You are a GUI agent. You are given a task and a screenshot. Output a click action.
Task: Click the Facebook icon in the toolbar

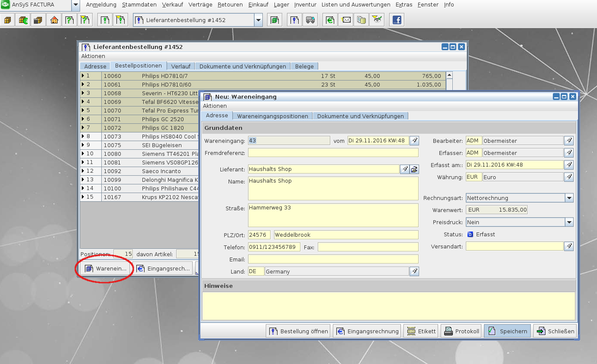[x=397, y=20]
